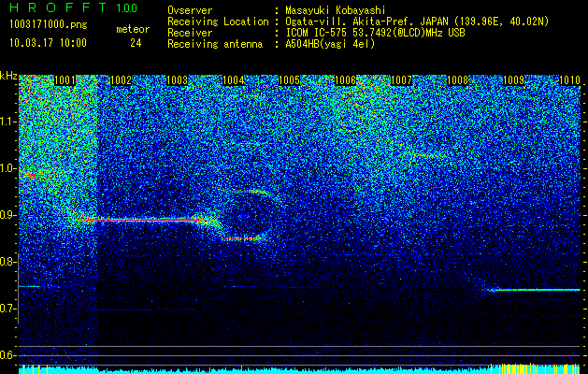This screenshot has width=588, height=374.
Task: Click the 0.9 frequency axis label
Action: 7,215
